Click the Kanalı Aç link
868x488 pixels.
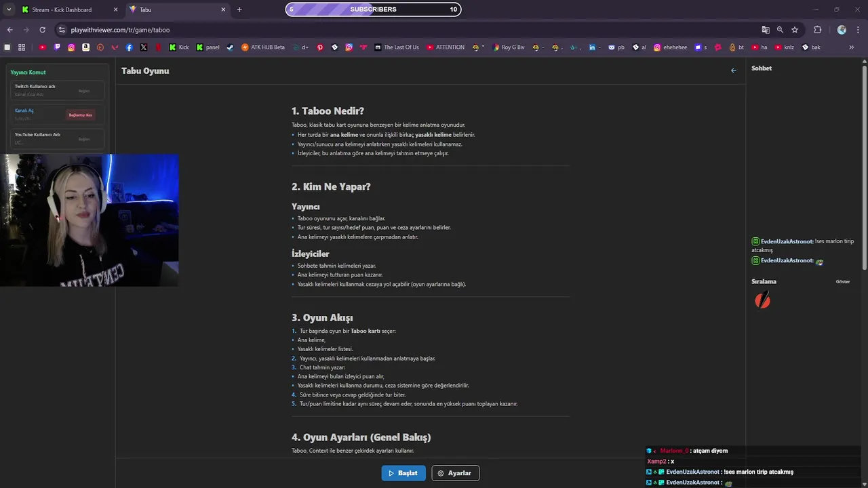point(24,110)
